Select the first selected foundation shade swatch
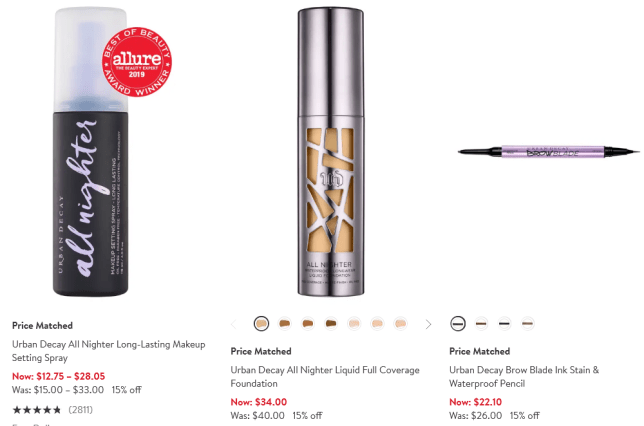The image size is (644, 426). (x=261, y=324)
